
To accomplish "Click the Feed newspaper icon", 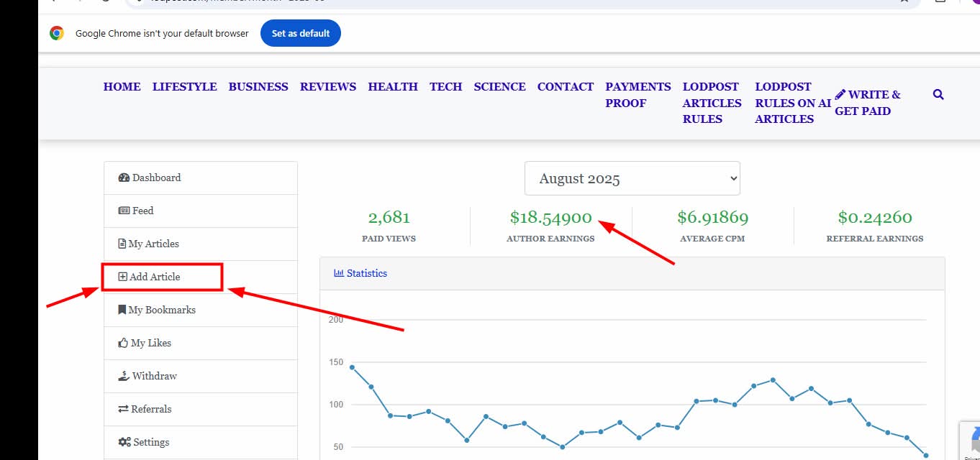I will tap(124, 211).
